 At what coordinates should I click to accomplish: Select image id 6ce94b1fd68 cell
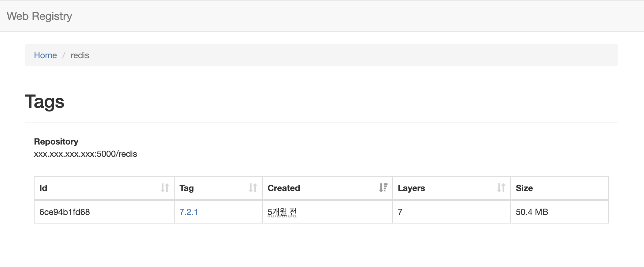104,212
